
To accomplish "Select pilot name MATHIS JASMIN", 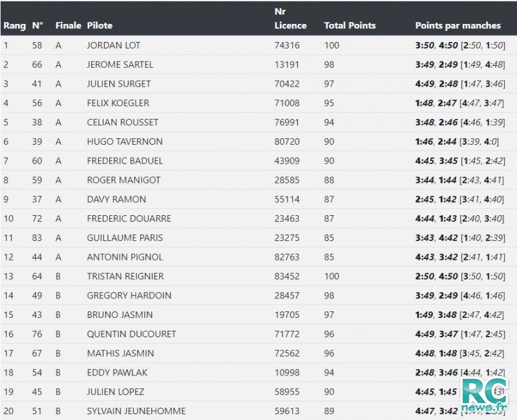I will (x=120, y=353).
